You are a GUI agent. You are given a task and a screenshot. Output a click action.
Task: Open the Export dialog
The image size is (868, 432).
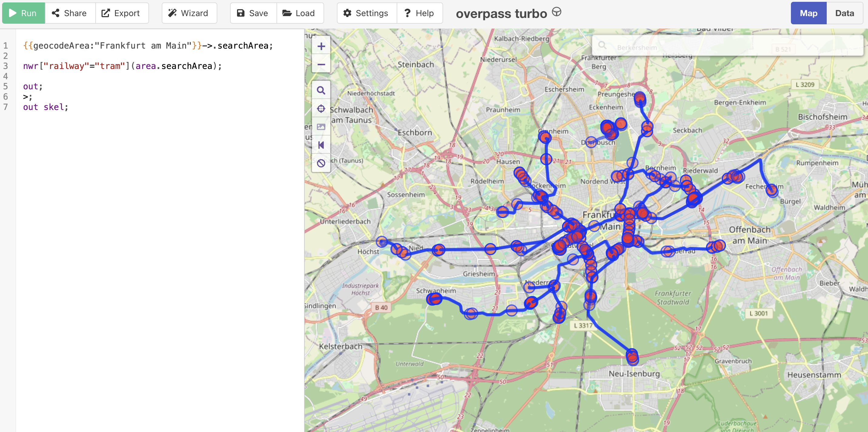pos(121,13)
